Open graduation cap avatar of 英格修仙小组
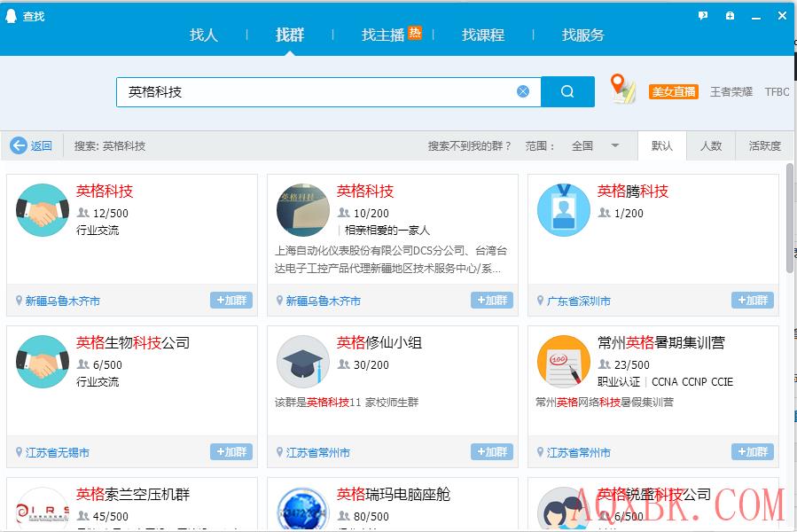Viewport: 797px width, 532px height. click(303, 362)
